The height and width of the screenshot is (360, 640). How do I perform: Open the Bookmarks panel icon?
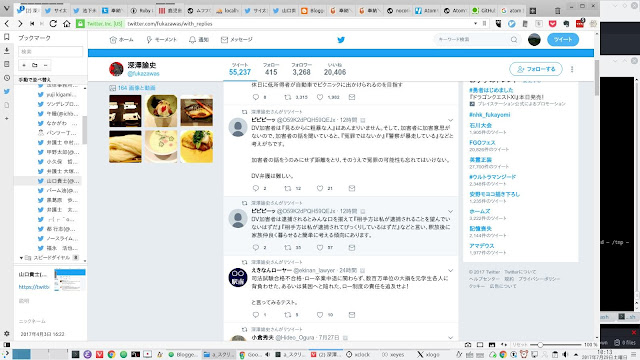click(x=7, y=37)
